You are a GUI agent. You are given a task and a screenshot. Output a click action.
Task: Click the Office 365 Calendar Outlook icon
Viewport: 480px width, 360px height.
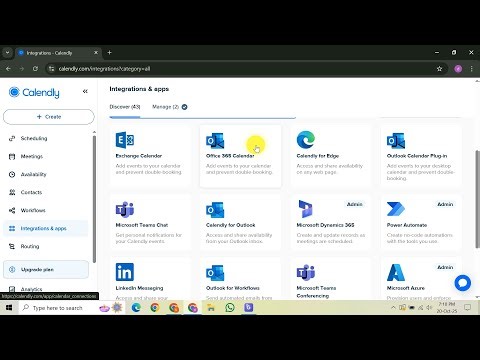[215, 141]
